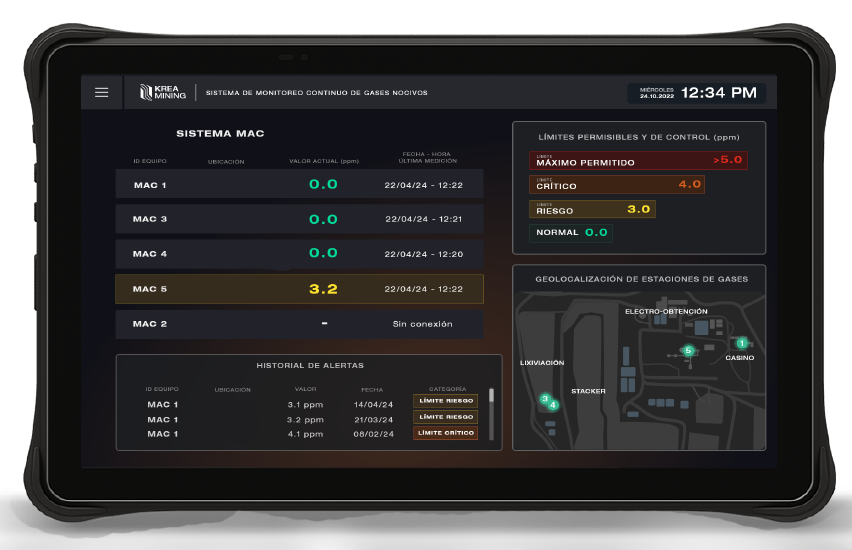Select Máximo Permitido limit bar
The image size is (852, 550).
pos(638,160)
